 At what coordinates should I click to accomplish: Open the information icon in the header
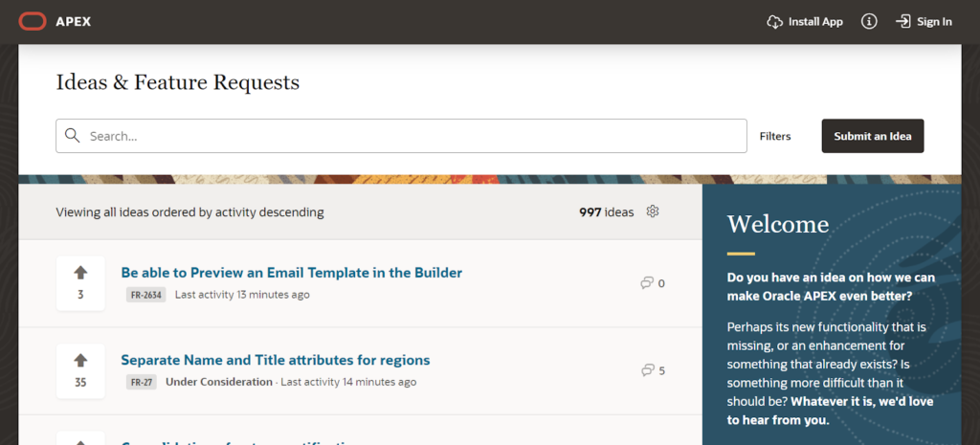[x=869, y=22]
